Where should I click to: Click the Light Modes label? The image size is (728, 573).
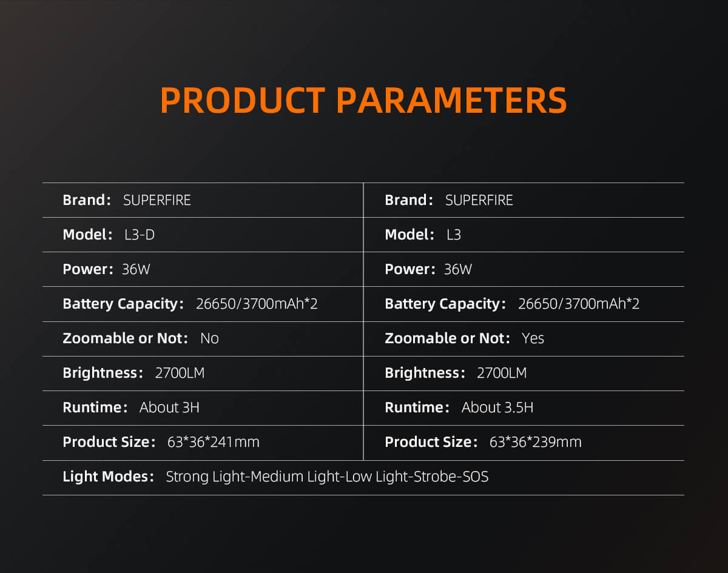pos(108,477)
